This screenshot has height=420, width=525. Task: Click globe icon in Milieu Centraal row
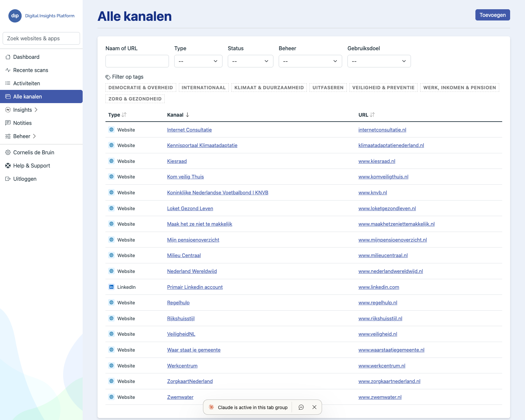tap(111, 255)
